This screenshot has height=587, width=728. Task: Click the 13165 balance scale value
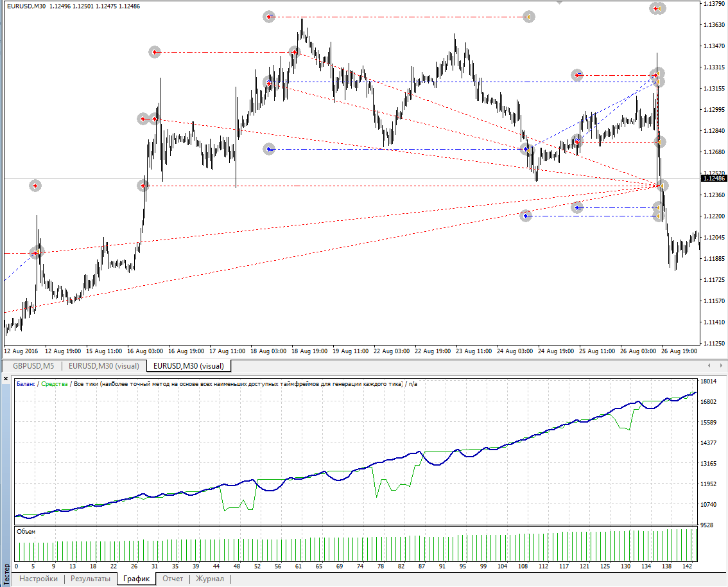709,464
